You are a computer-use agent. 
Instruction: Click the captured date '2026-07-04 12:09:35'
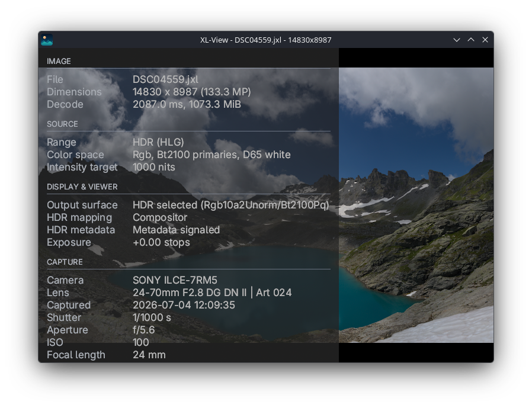184,305
